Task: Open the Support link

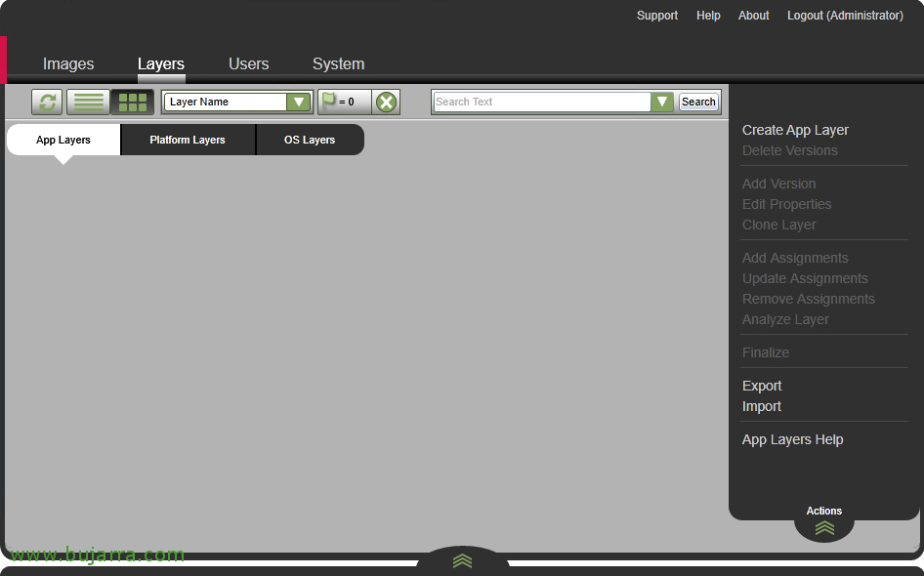Action: (x=657, y=16)
